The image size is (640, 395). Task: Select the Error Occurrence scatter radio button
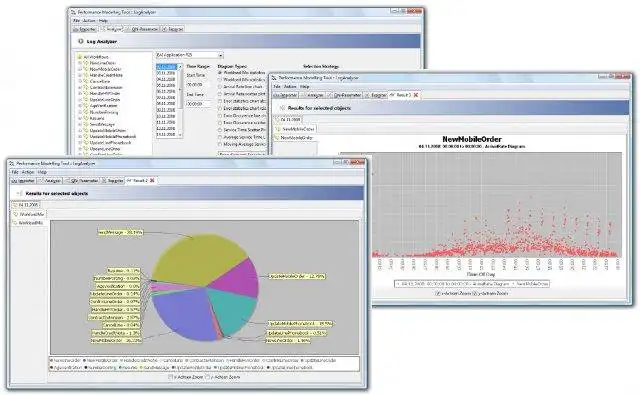[x=220, y=123]
